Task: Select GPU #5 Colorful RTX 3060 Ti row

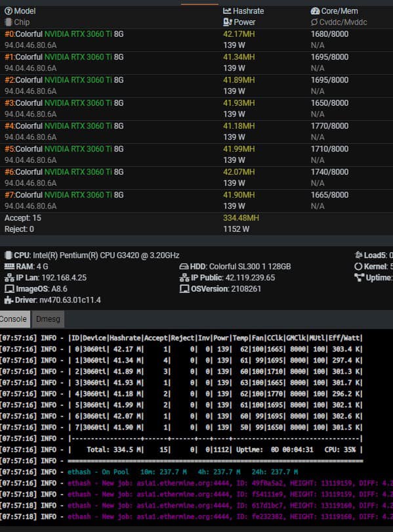Action: (197, 155)
